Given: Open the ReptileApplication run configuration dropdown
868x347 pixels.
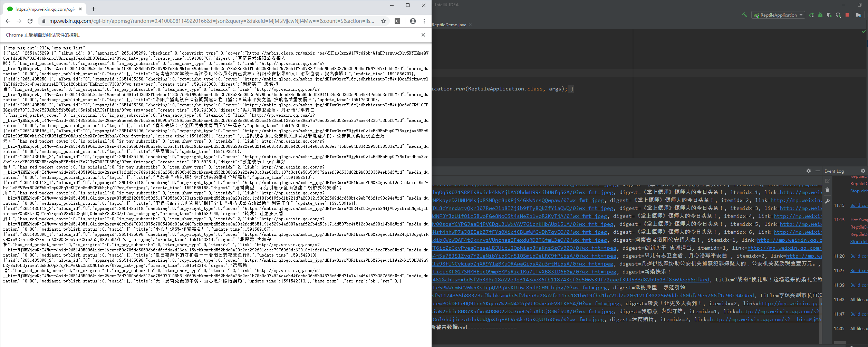Looking at the screenshot, I should (778, 15).
